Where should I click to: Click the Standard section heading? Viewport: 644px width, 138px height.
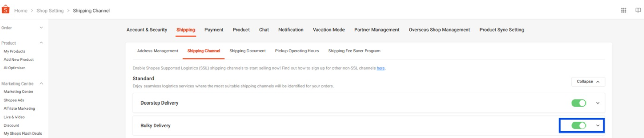point(143,78)
